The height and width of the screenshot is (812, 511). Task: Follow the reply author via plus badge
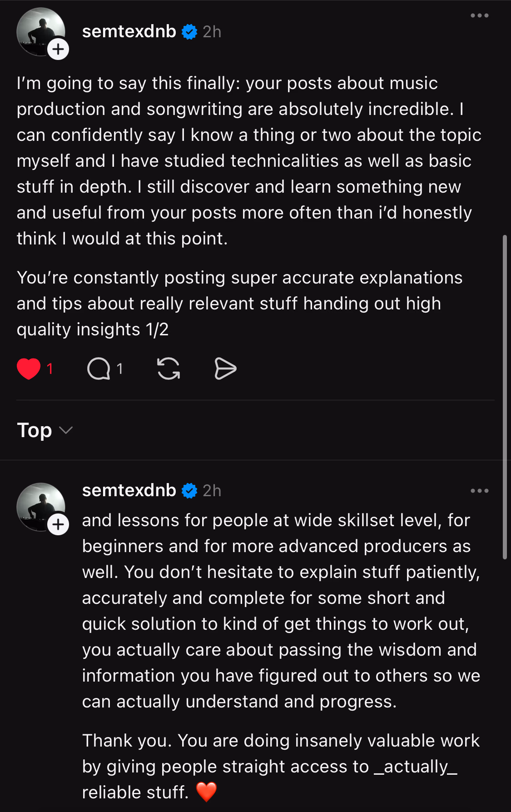(58, 525)
